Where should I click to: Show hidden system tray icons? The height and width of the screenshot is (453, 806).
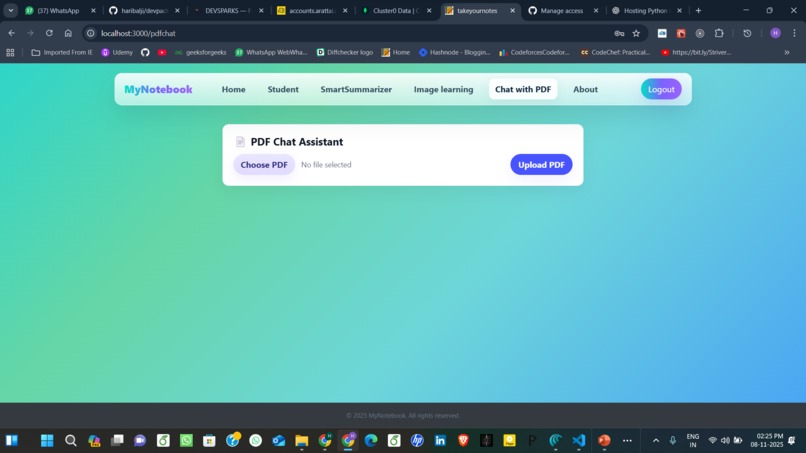[656, 441]
